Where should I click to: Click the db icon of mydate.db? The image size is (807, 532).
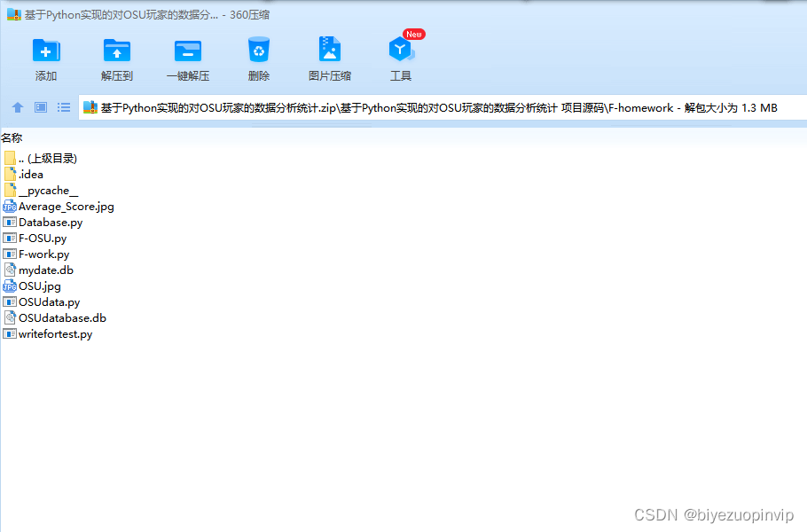10,270
